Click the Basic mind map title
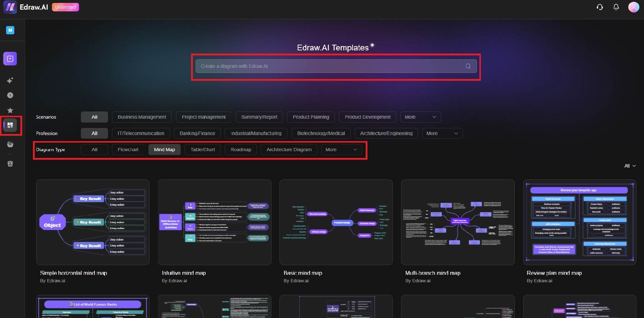Viewport: 644px width, 318px height. (x=303, y=273)
